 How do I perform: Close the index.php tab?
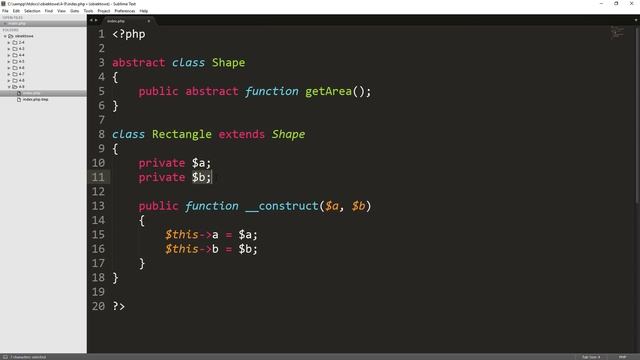(149, 21)
